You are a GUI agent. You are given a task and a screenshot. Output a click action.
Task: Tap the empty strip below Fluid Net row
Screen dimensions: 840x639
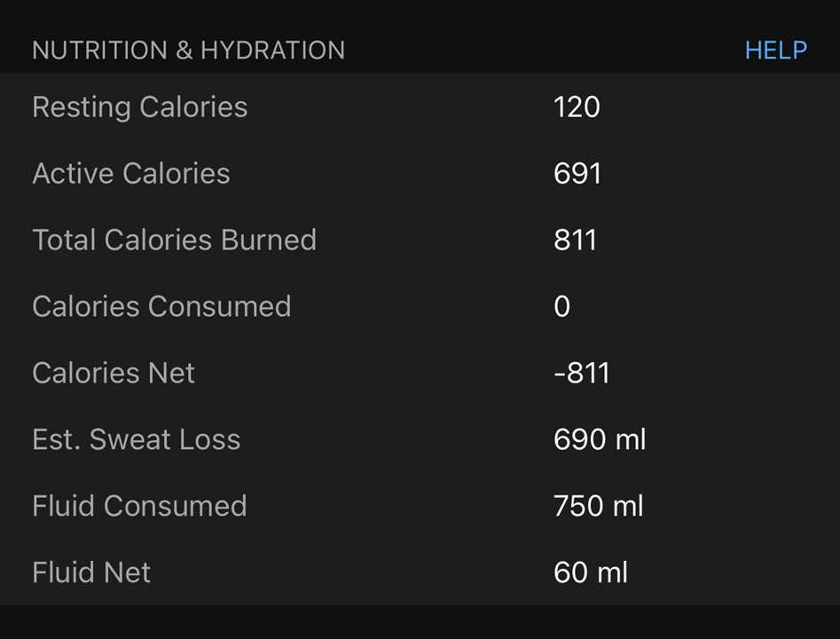(420, 622)
